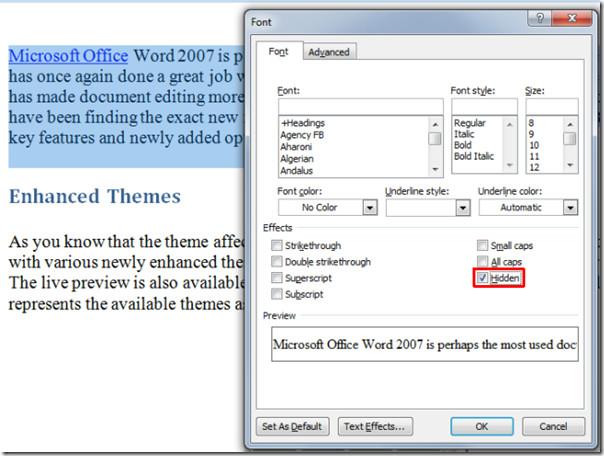Screen dimensions: 604x456
Task: Choose +Headings in font list
Action: 303,123
